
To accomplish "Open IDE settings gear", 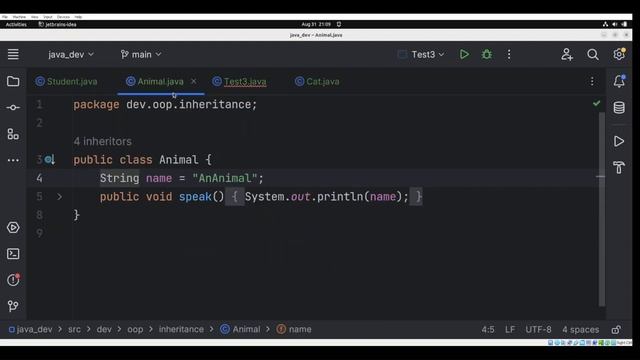I will 619,54.
